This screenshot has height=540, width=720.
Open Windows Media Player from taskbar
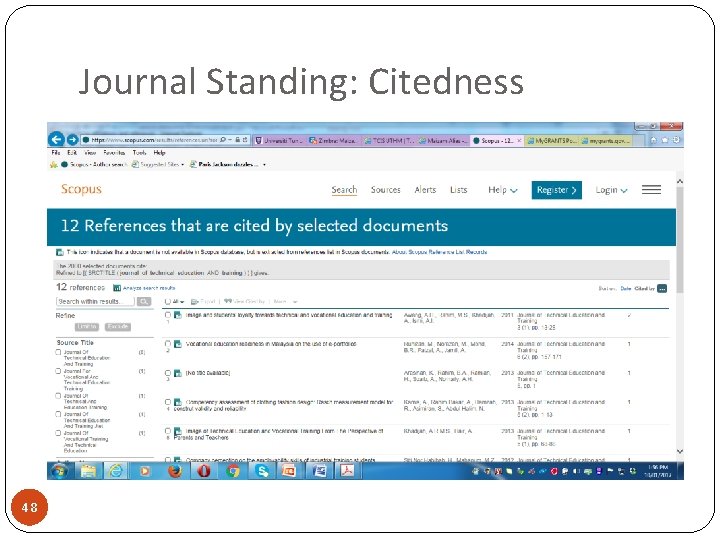[x=145, y=471]
